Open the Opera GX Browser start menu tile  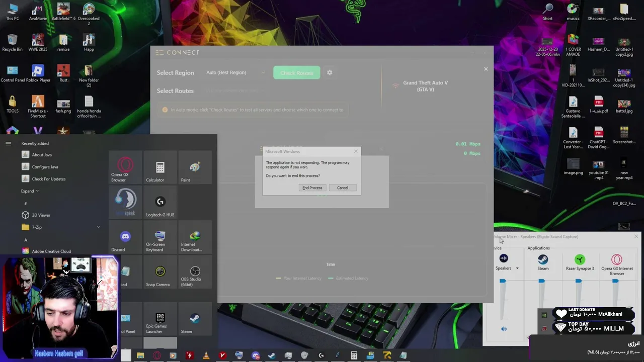(125, 167)
